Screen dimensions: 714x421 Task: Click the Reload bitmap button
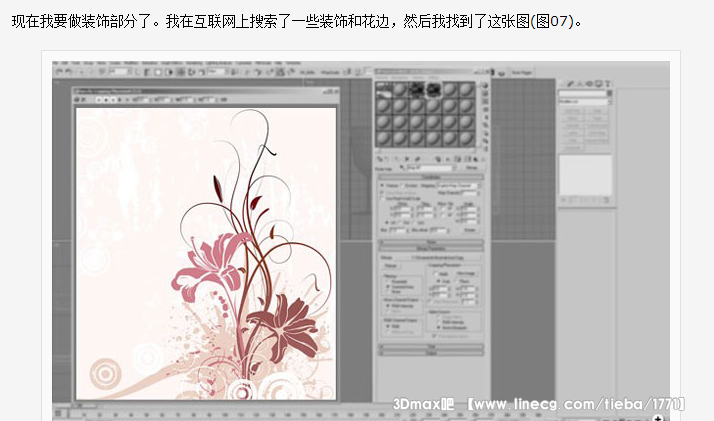coord(391,266)
